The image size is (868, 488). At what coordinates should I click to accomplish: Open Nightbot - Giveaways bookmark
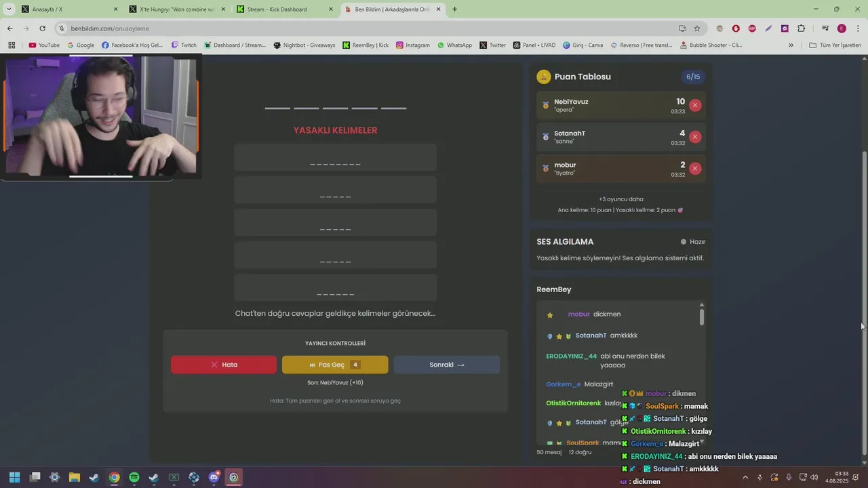pos(304,45)
